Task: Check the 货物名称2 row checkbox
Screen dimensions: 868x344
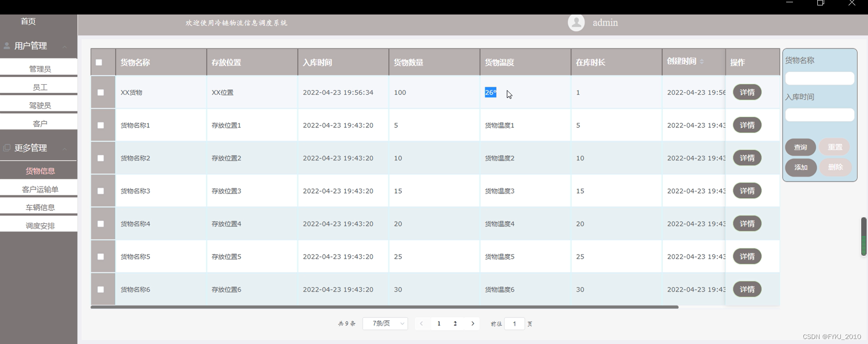Action: pyautogui.click(x=101, y=158)
